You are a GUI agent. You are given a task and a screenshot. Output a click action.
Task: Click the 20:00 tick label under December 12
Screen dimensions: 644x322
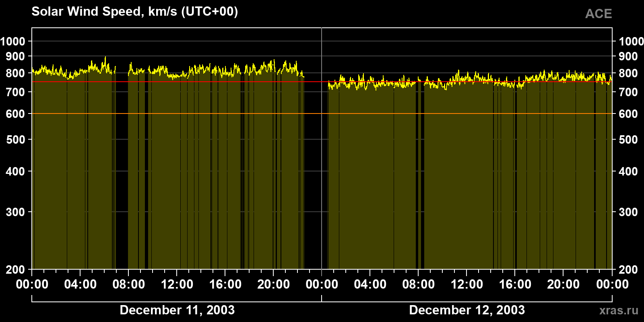pos(563,285)
